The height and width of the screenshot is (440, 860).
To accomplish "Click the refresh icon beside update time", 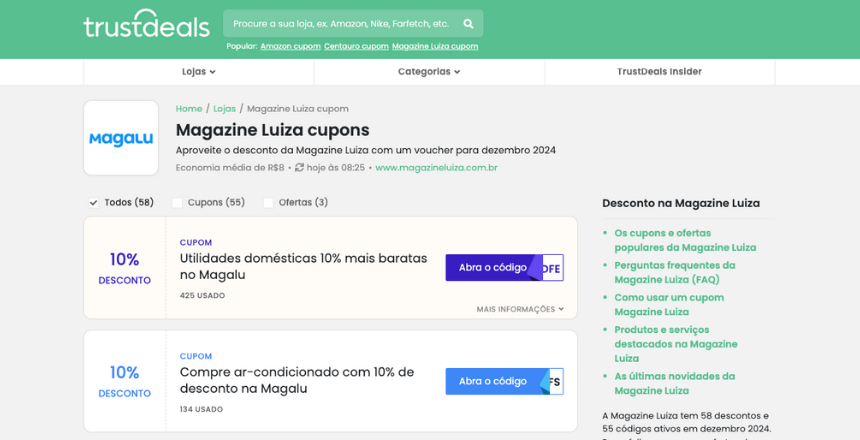I will click(x=299, y=168).
